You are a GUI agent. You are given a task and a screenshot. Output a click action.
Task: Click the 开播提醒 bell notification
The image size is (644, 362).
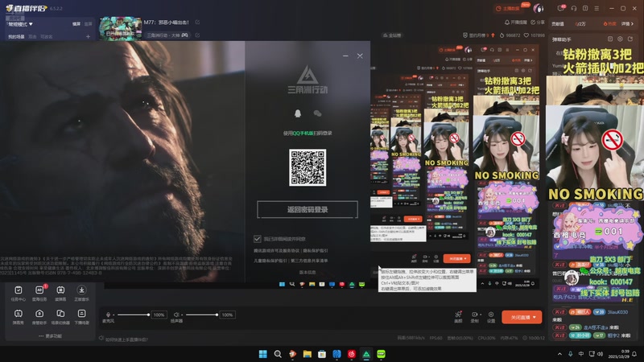pyautogui.click(x=516, y=23)
